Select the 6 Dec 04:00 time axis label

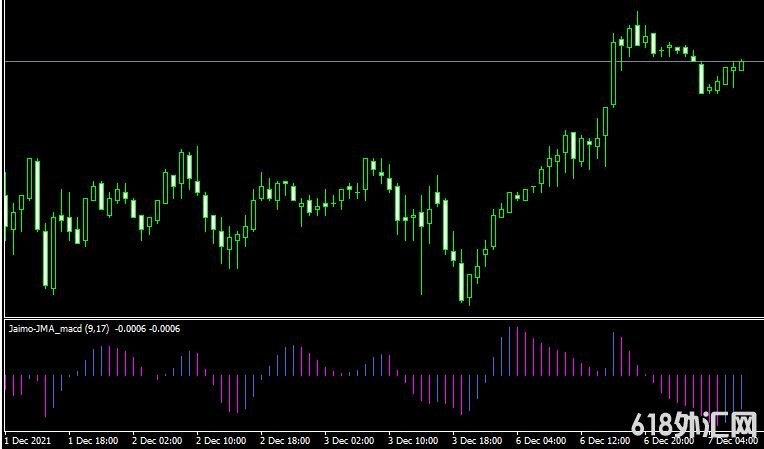click(541, 441)
